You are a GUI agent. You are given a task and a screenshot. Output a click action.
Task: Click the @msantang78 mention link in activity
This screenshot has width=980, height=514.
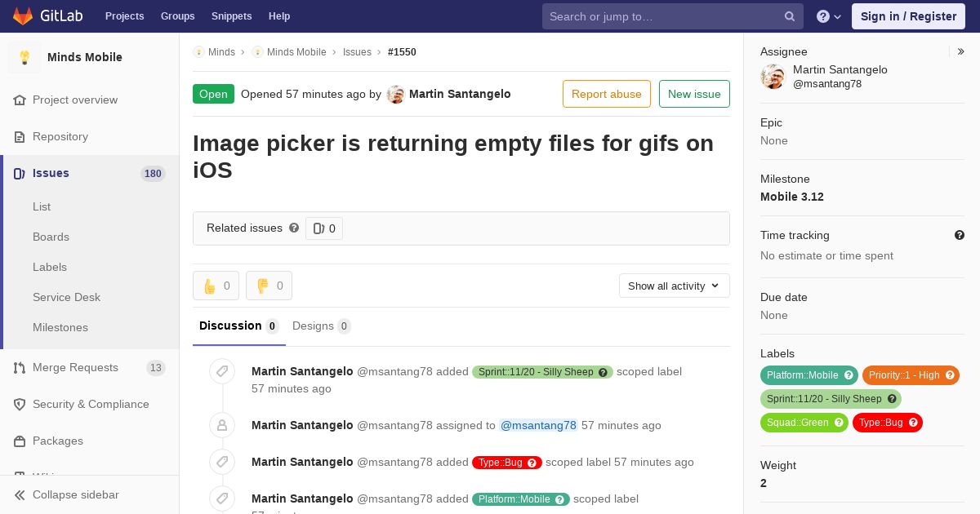pos(538,425)
